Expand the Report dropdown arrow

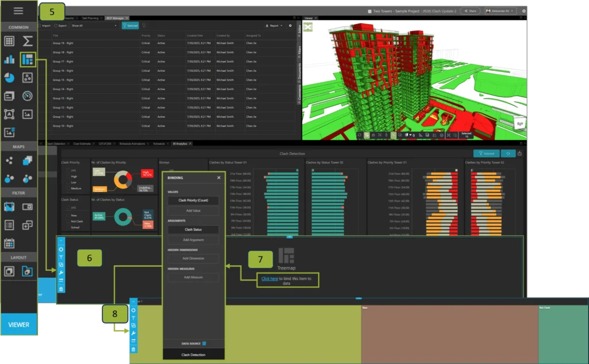tap(281, 25)
